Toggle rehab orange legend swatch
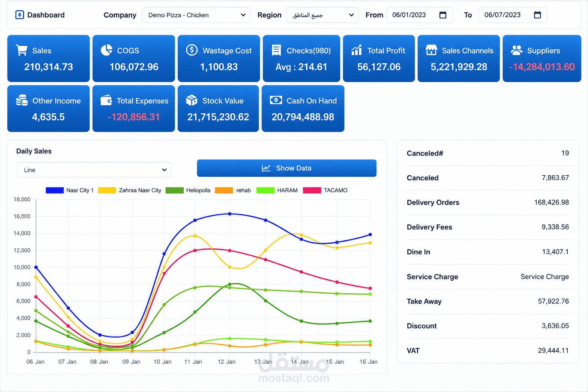588x392 pixels. [x=224, y=190]
